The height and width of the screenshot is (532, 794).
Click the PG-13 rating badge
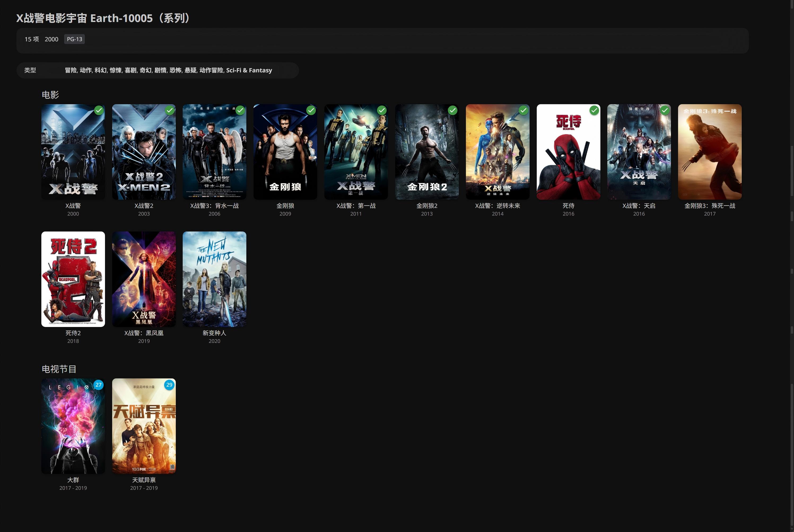click(75, 39)
